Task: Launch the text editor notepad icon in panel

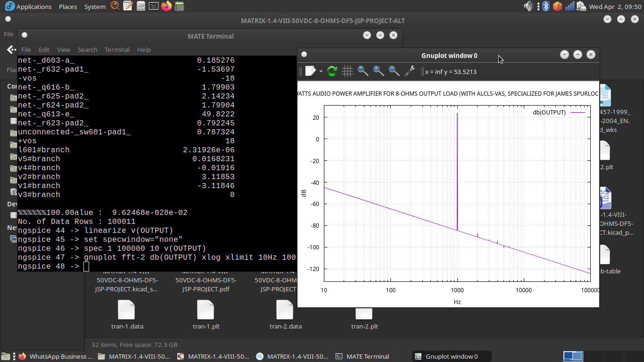Action: (x=128, y=6)
